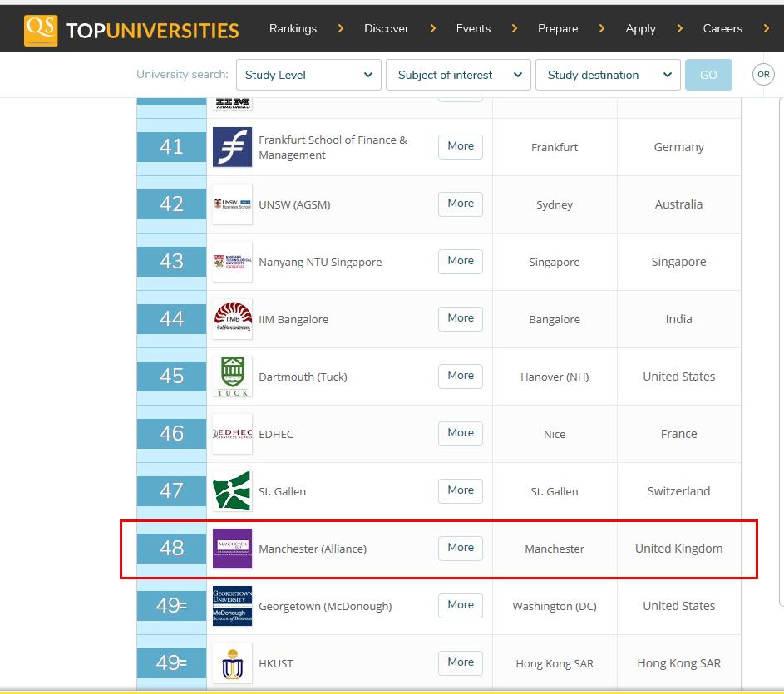Click More for Nanyang NTU Singapore
Image resolution: width=784 pixels, height=694 pixels.
tap(461, 261)
